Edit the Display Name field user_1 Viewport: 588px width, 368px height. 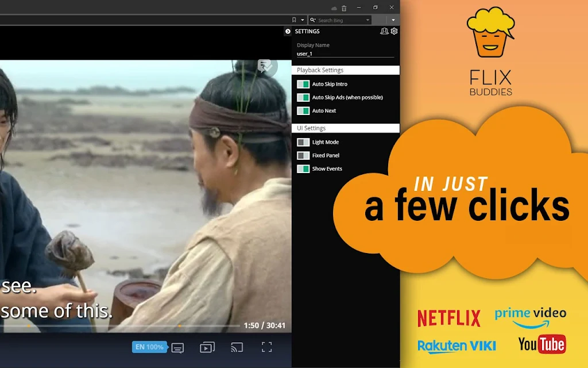click(345, 53)
